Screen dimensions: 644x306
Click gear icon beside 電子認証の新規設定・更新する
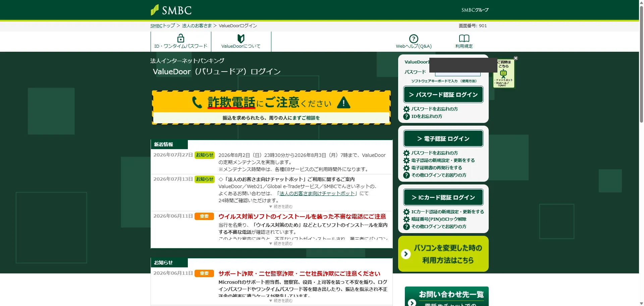[x=406, y=161]
